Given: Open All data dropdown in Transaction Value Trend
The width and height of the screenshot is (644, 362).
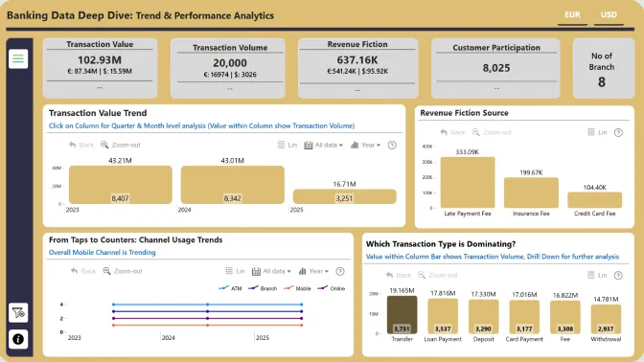Looking at the screenshot, I should (x=323, y=145).
